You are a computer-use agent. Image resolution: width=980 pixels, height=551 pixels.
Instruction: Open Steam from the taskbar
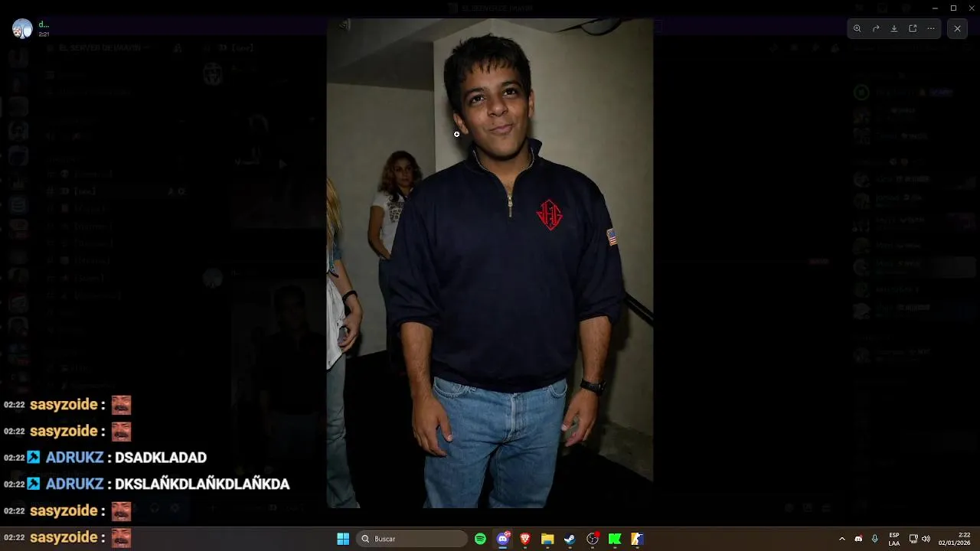pyautogui.click(x=570, y=539)
